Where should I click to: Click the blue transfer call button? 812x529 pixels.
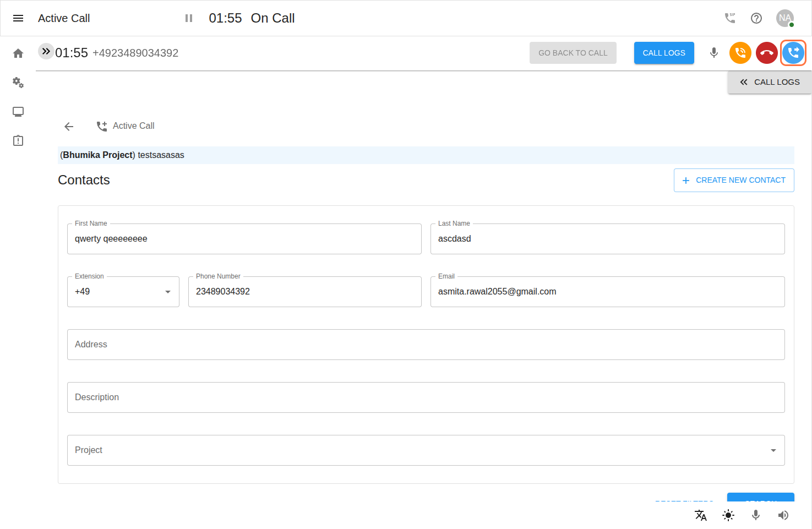click(793, 53)
